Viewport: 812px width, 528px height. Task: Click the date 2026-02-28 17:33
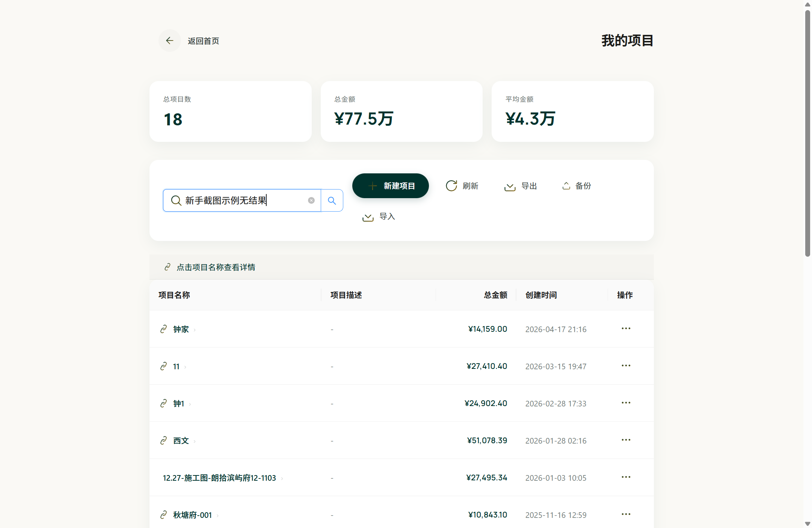556,404
